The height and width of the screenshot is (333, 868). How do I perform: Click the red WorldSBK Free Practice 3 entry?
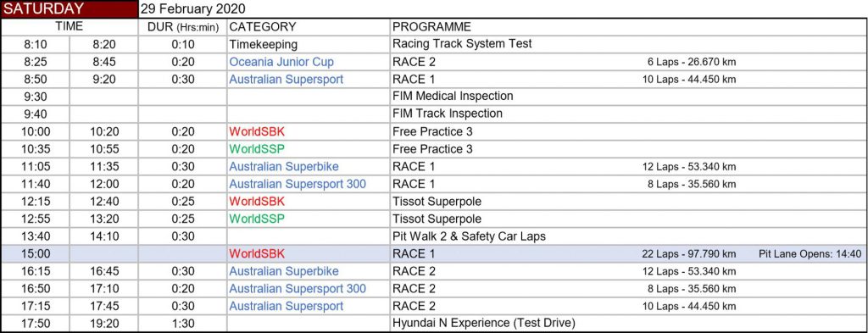(257, 131)
